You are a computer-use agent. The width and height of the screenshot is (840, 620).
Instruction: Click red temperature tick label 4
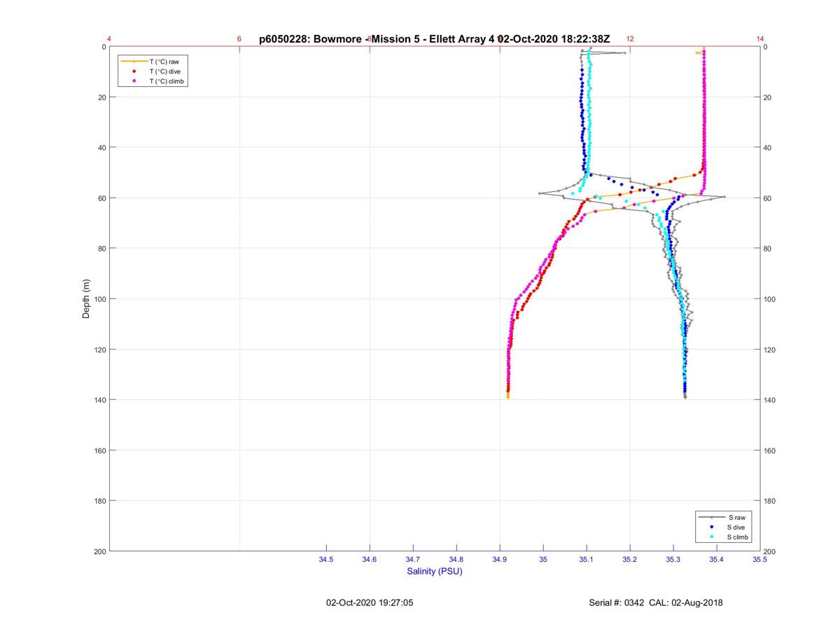[x=109, y=39]
